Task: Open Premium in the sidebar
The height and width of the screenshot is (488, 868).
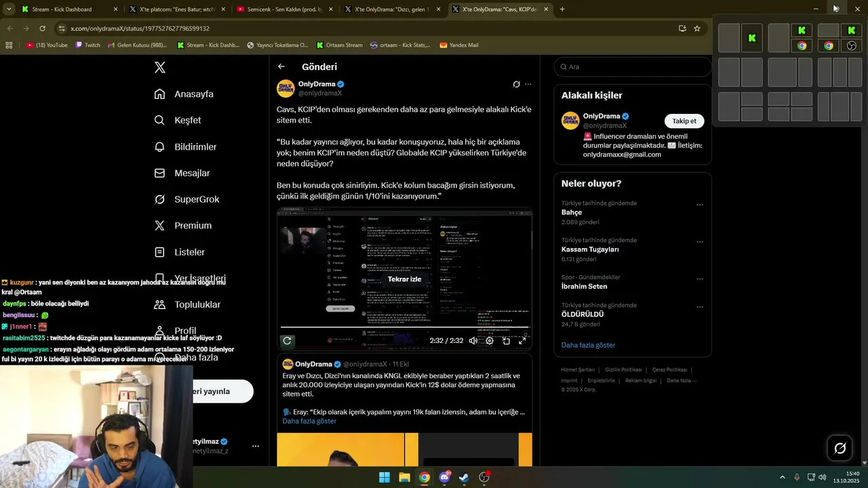Action: tap(183, 226)
